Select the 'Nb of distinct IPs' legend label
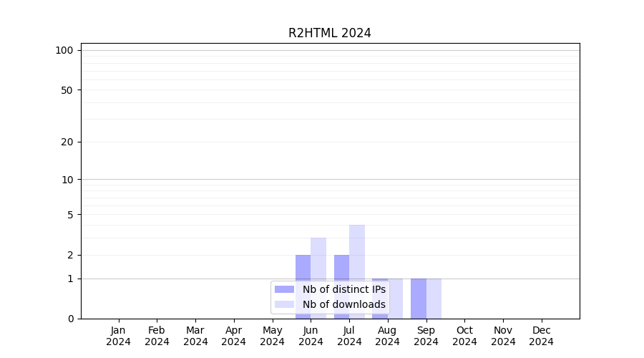644x358 pixels. [343, 289]
